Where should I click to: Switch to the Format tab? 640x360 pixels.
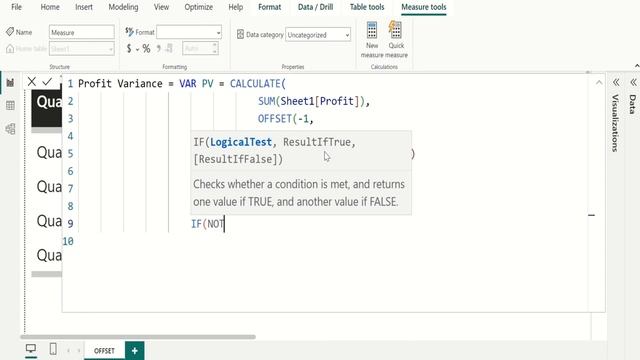(x=269, y=7)
